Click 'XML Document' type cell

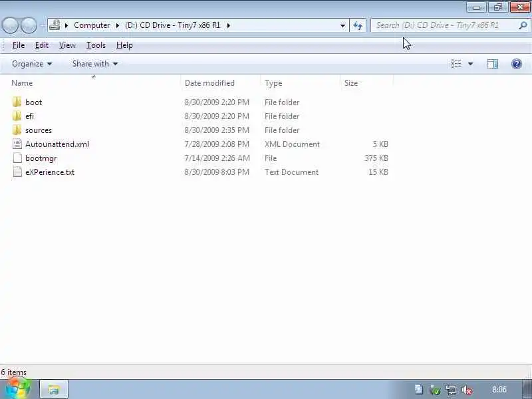pos(292,144)
